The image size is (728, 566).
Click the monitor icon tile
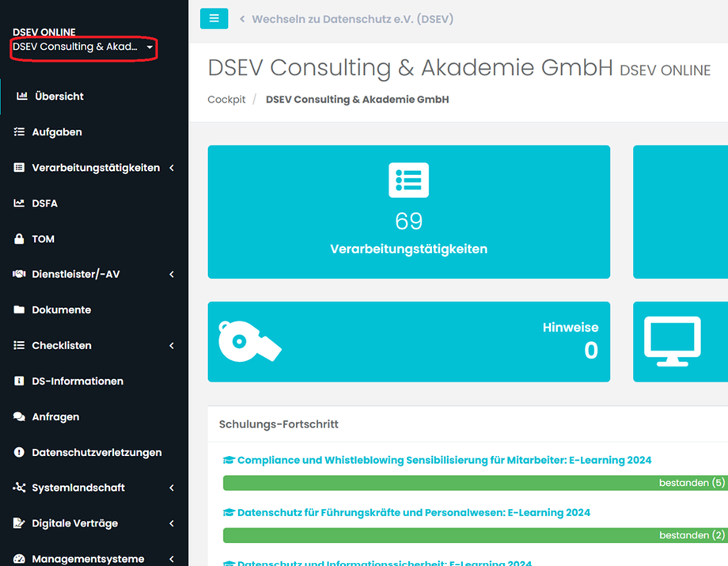[x=673, y=341]
